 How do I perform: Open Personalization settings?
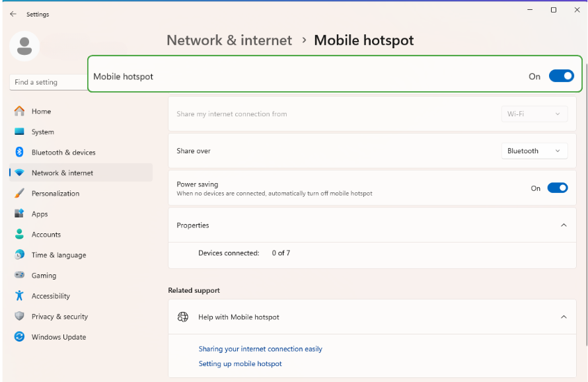[x=18, y=193]
